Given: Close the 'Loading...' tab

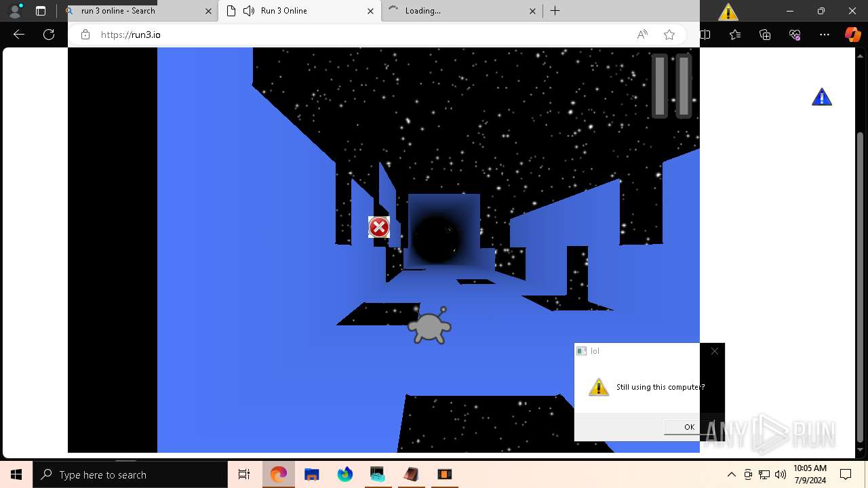Looking at the screenshot, I should (532, 11).
